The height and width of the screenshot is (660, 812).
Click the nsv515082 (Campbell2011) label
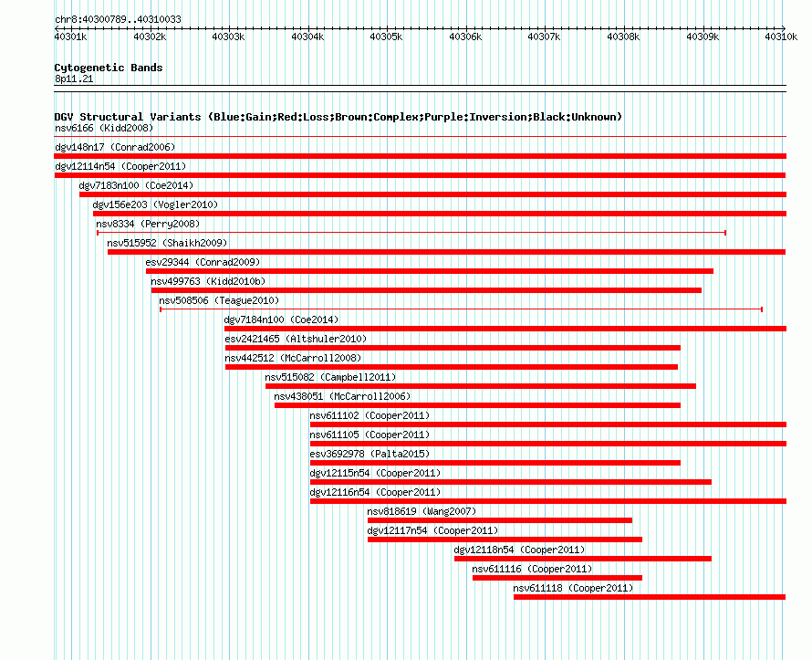(330, 377)
